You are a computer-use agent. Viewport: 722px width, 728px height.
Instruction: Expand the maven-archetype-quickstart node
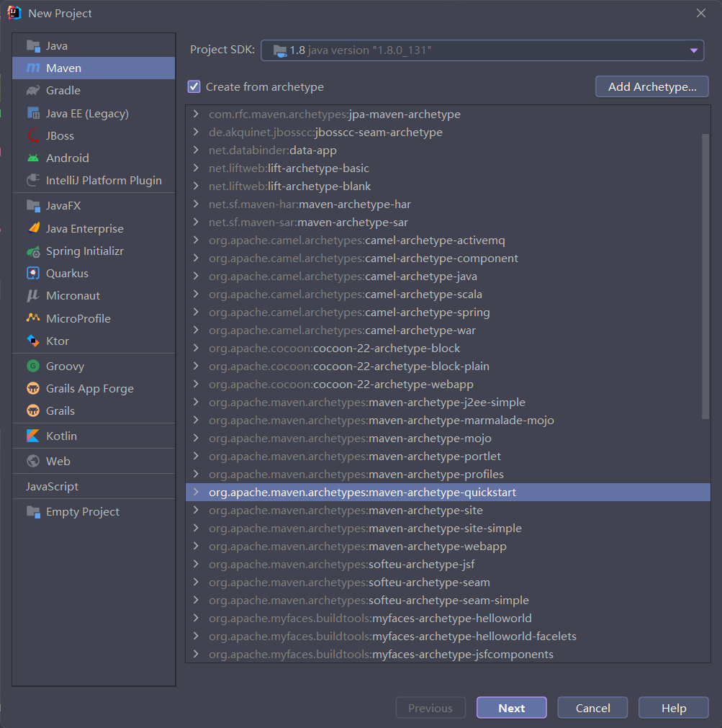pos(196,492)
